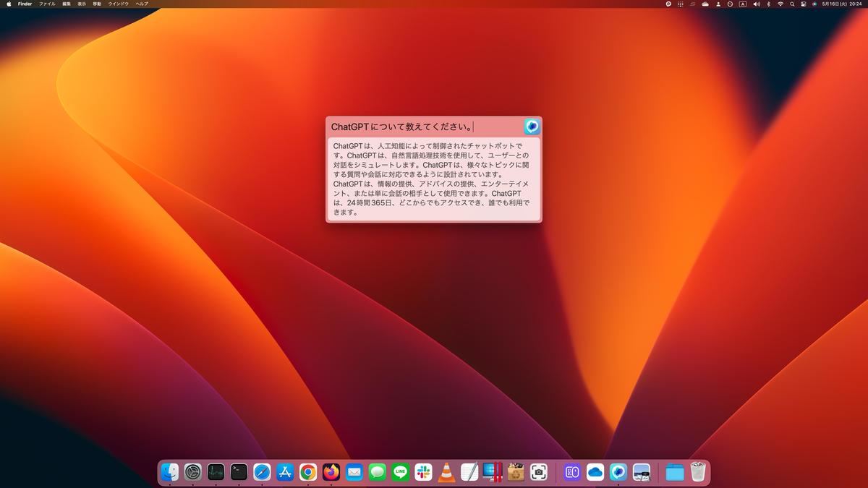This screenshot has width=868, height=488.
Task: Open the volume control in the menu bar
Action: pyautogui.click(x=757, y=4)
